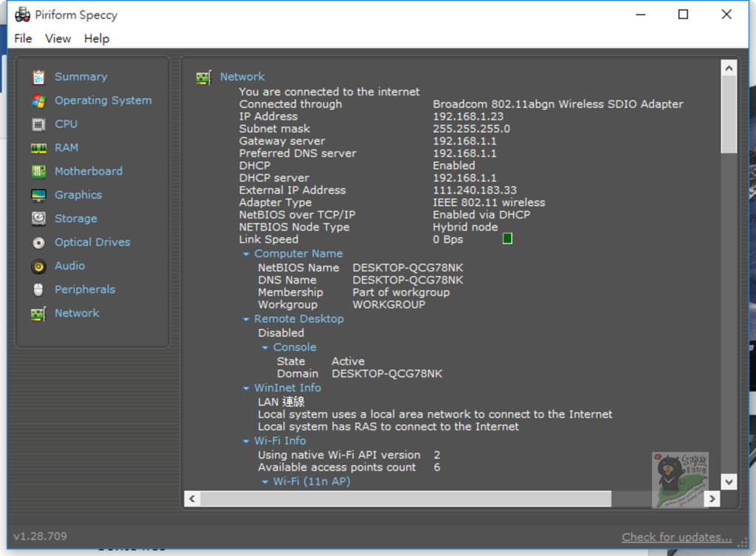Open the File menu

pyautogui.click(x=23, y=38)
